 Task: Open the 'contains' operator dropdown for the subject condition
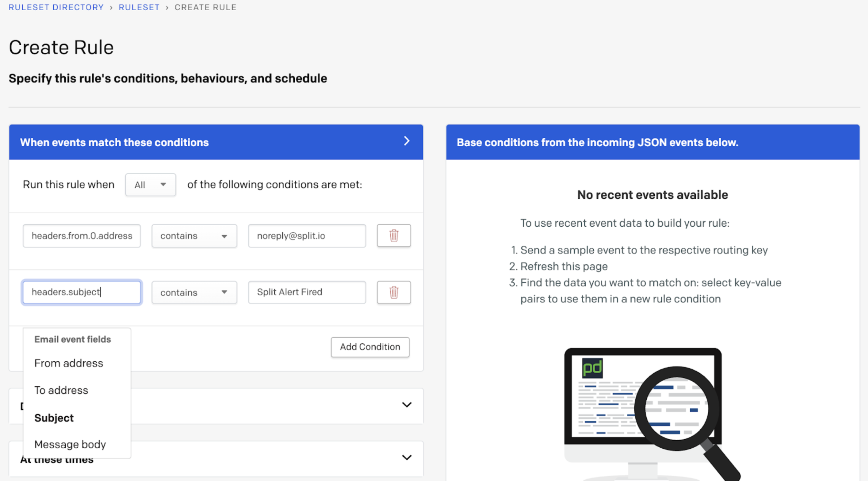pos(194,293)
